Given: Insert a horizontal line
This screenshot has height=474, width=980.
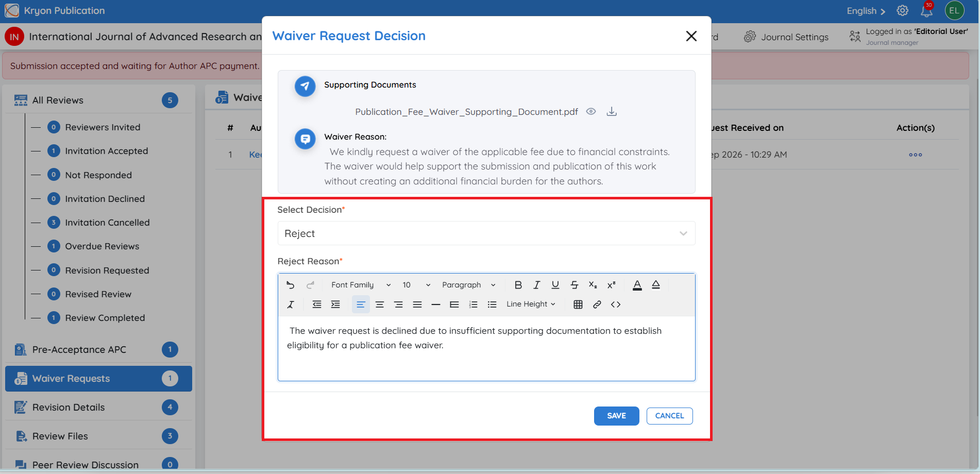Looking at the screenshot, I should [x=436, y=304].
